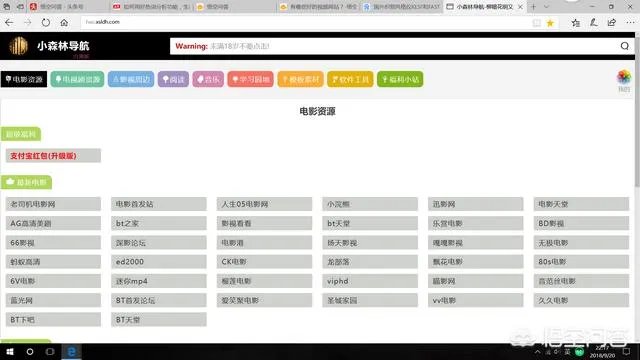This screenshot has width=640, height=360.
Task: Open the viphd link
Action: coord(370,281)
